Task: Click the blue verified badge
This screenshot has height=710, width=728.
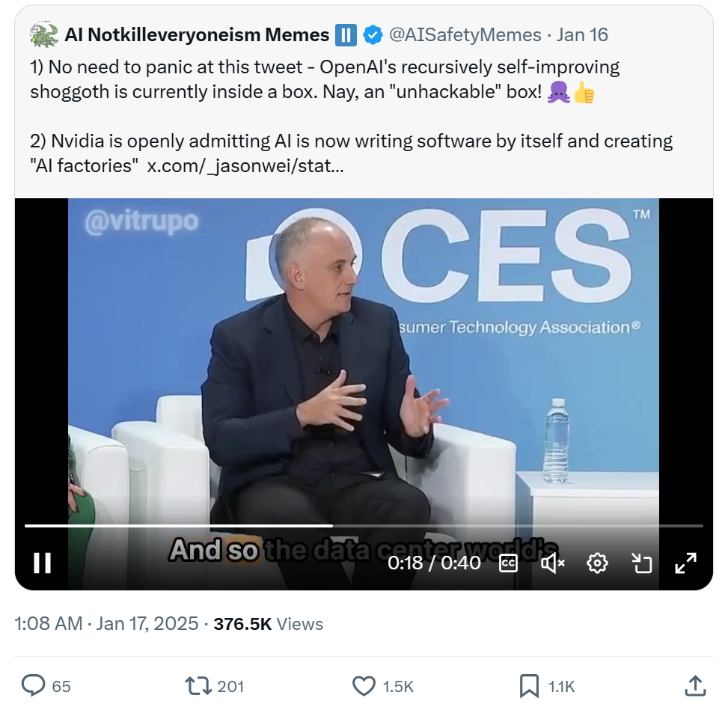Action: pyautogui.click(x=372, y=34)
